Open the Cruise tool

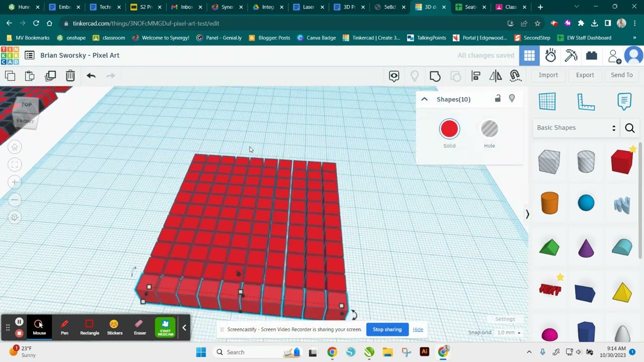click(515, 76)
